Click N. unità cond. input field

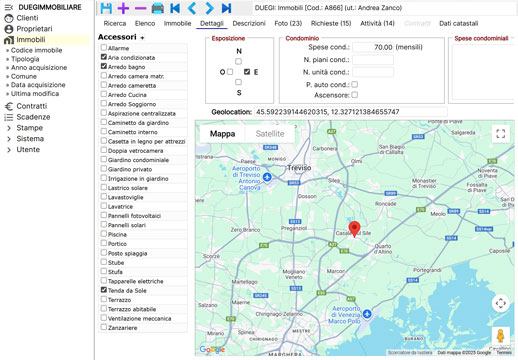point(373,72)
